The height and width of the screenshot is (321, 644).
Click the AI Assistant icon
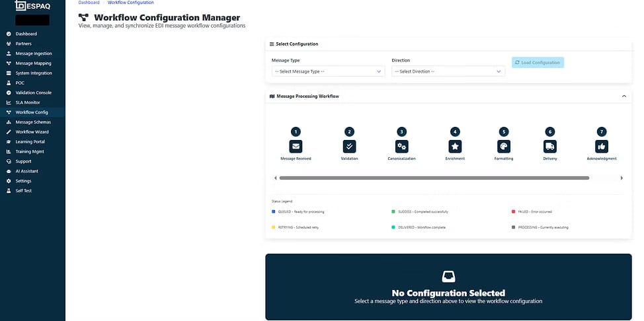pos(9,171)
